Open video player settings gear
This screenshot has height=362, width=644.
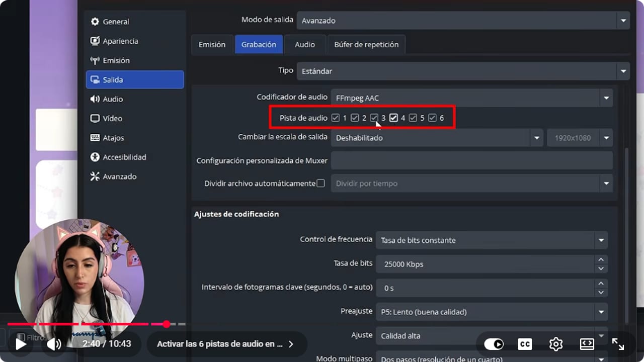coord(556,344)
